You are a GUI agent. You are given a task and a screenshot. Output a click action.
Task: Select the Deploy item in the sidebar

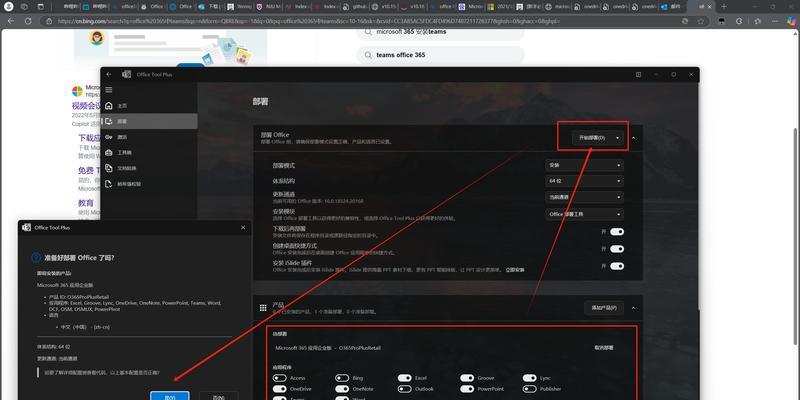coord(149,121)
